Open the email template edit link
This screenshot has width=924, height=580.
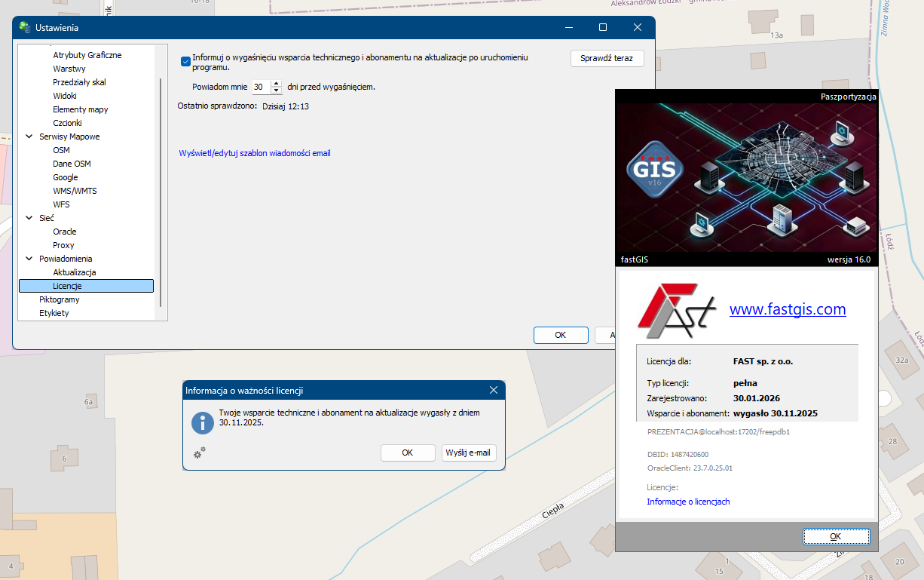[254, 153]
